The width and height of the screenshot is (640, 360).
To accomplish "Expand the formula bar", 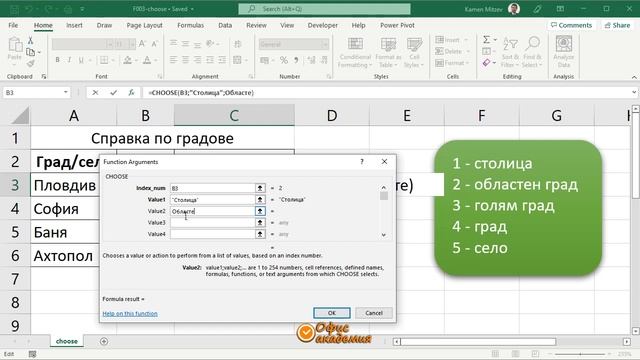I will point(634,93).
